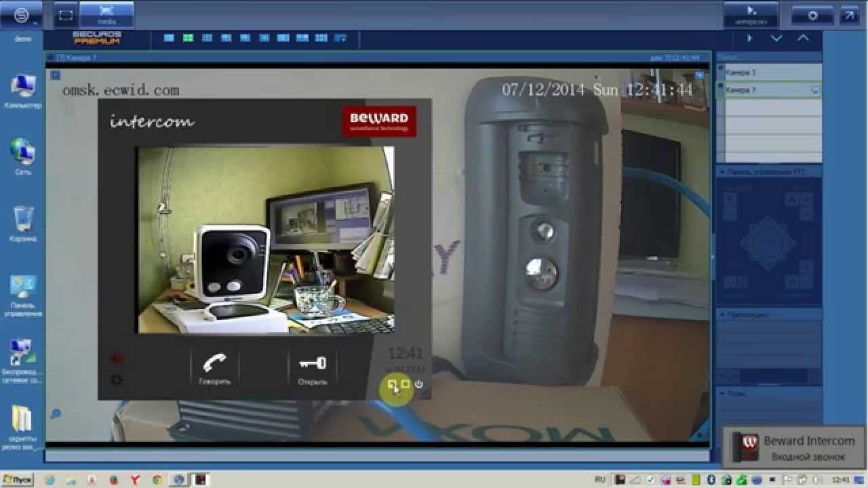The height and width of the screenshot is (488, 868).
Task: Open the Беспроводное сетевое desktop icon
Action: tap(23, 362)
